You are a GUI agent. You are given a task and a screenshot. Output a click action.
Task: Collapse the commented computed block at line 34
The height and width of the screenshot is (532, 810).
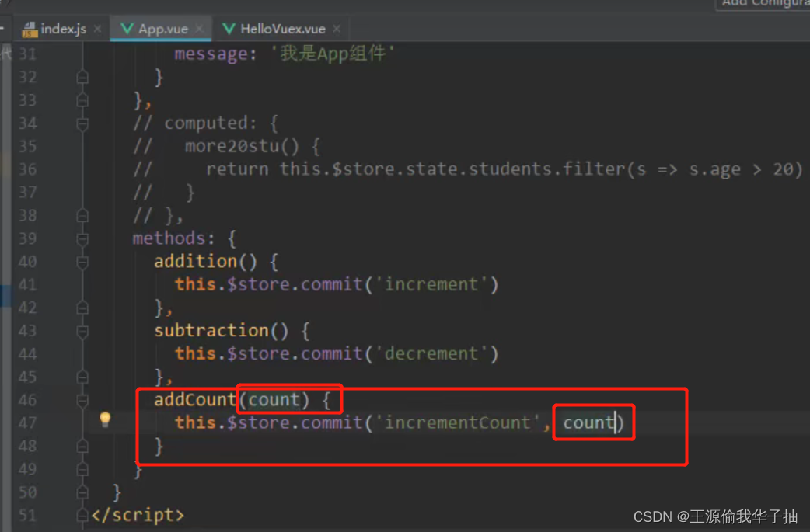82,123
